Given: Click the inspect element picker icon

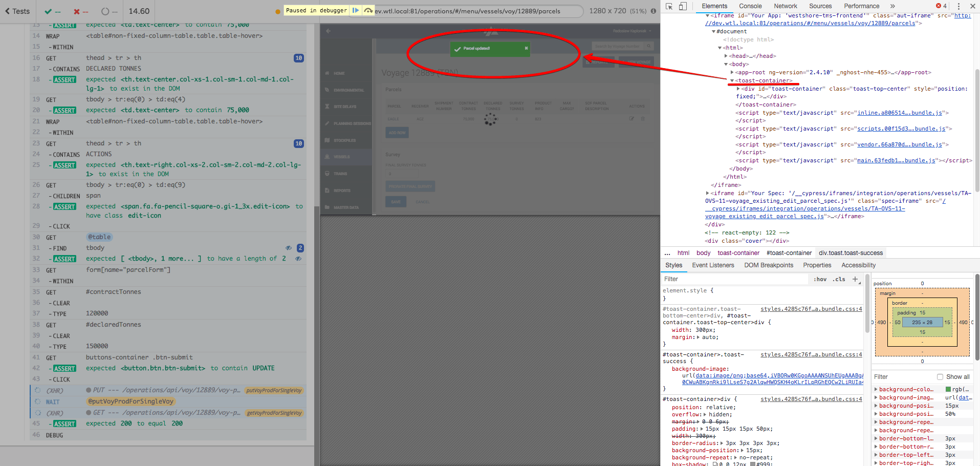Looking at the screenshot, I should coord(669,6).
